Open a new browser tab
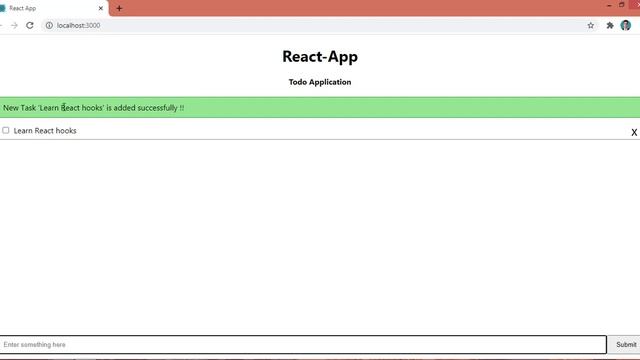Image resolution: width=640 pixels, height=360 pixels. (x=119, y=8)
